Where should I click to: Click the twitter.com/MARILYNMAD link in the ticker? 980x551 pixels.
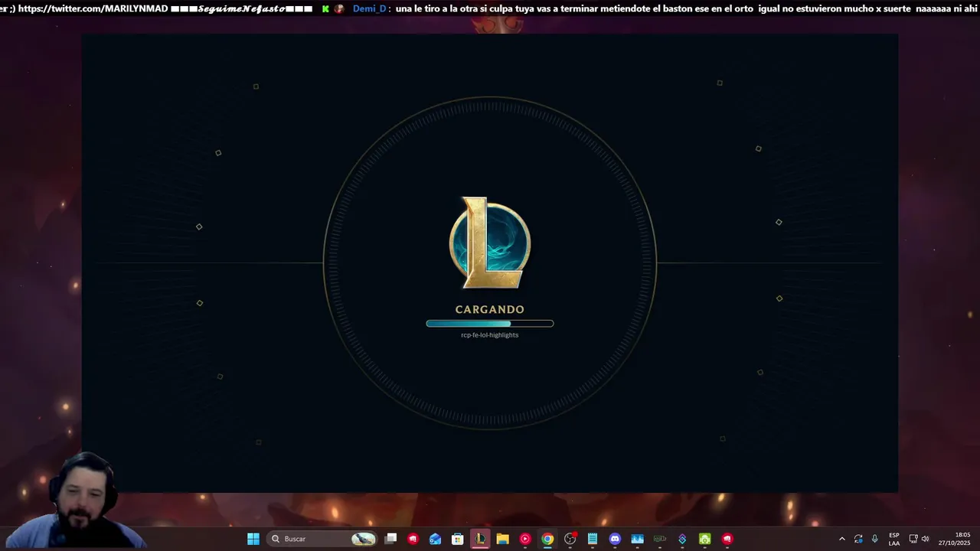93,8
